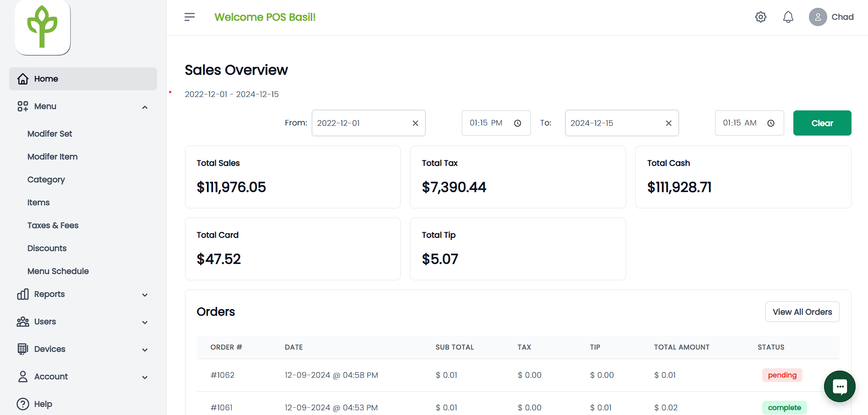Click the hamburger menu toggle icon

189,17
